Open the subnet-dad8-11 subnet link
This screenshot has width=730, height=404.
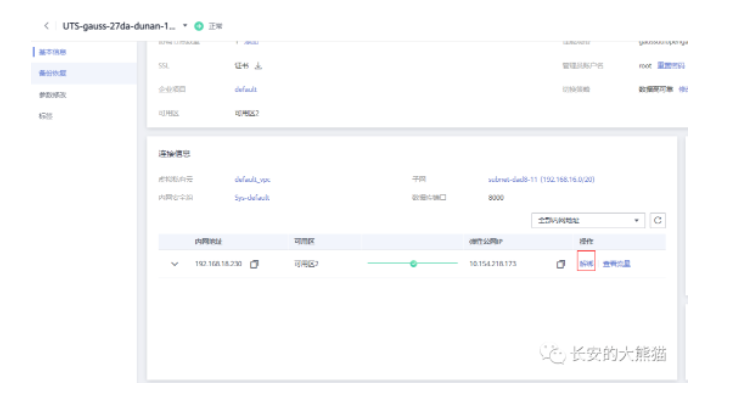coord(541,179)
